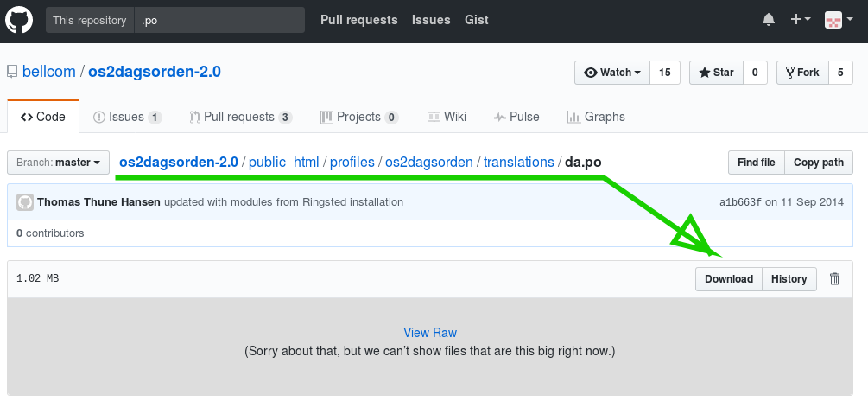Screen dimensions: 868x408
Task: Click the author name Thomas Thune Hansen
Action: point(99,202)
